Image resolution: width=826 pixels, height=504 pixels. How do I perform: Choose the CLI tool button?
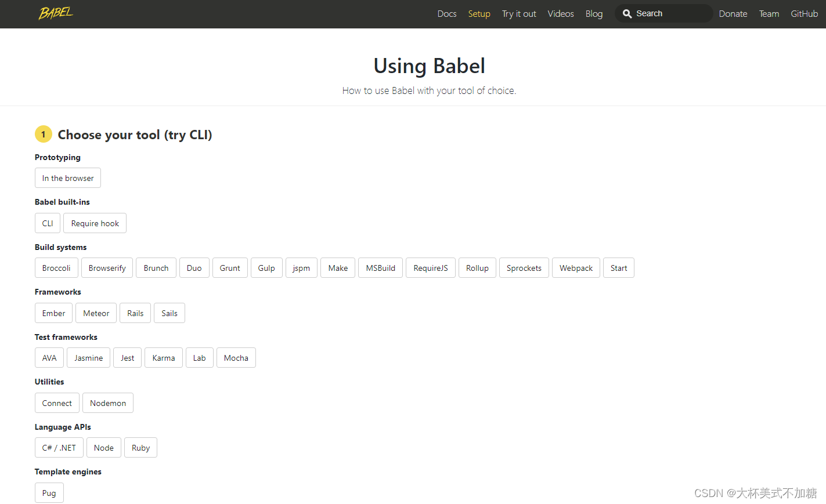pyautogui.click(x=48, y=223)
